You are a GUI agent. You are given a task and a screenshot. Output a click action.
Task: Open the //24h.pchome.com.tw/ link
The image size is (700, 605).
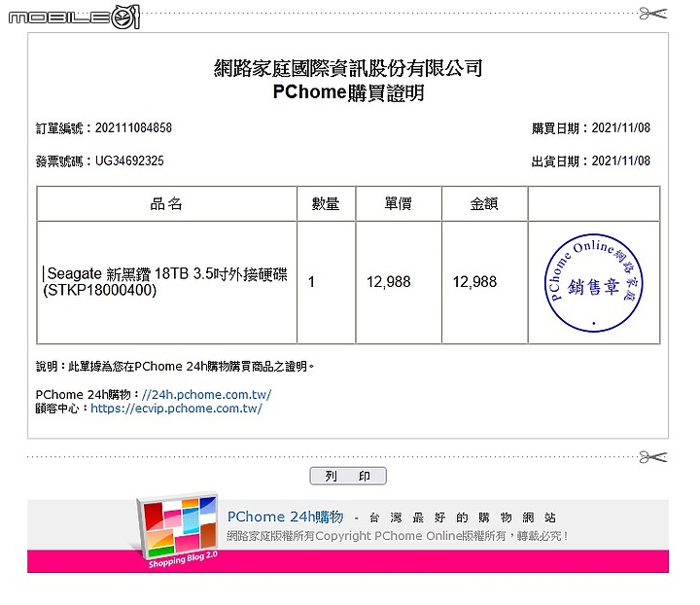point(206,395)
